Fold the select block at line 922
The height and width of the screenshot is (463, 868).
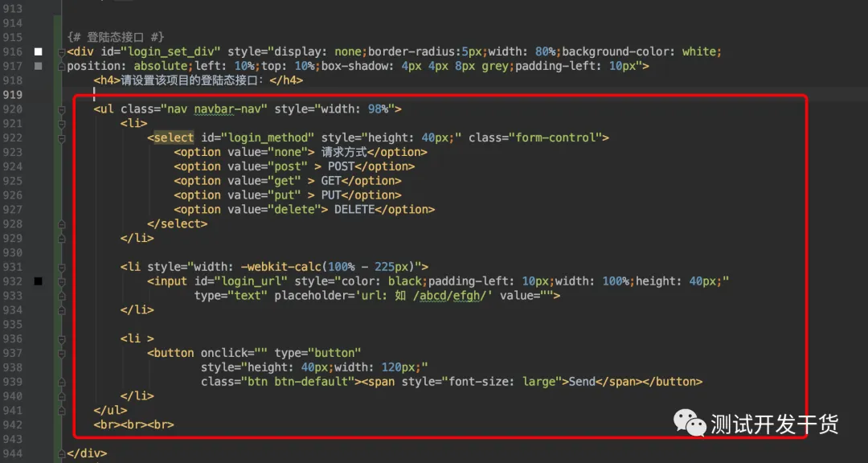(61, 138)
